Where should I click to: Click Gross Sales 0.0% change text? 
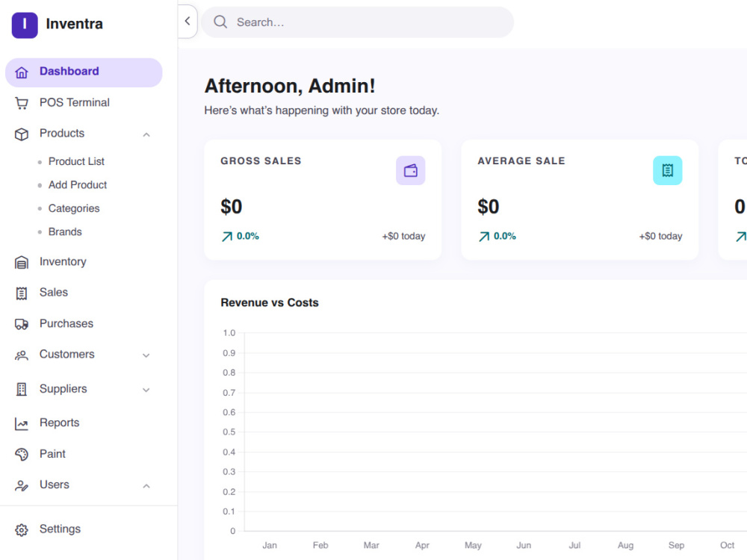(248, 236)
